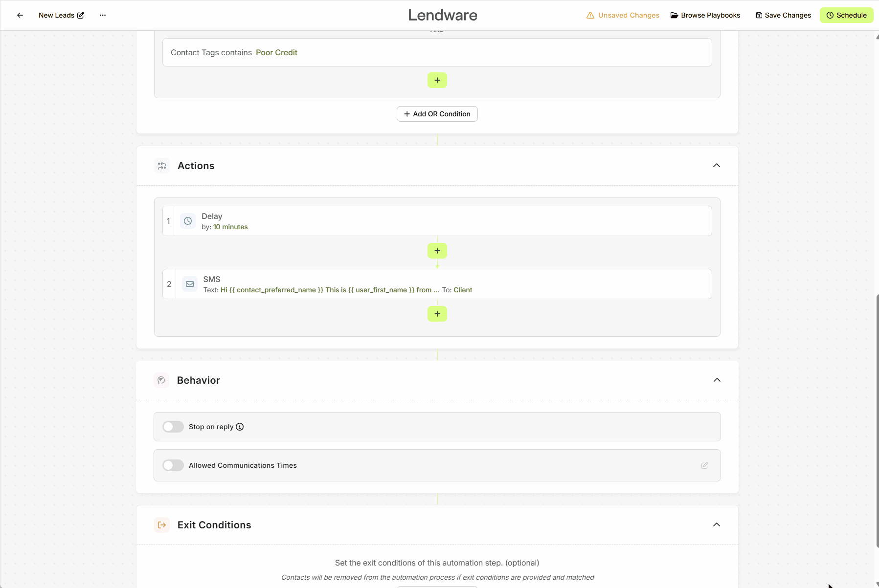The height and width of the screenshot is (588, 879).
Task: Collapse the Actions section
Action: [x=716, y=165]
